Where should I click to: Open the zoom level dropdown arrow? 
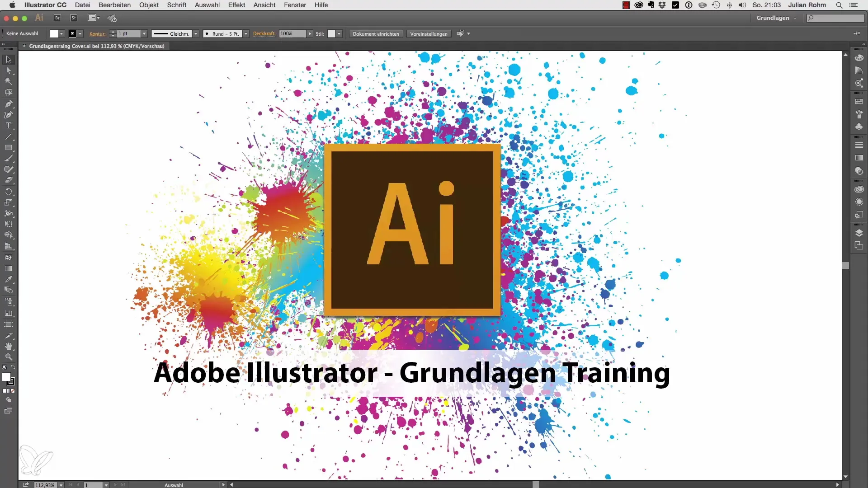pyautogui.click(x=61, y=485)
